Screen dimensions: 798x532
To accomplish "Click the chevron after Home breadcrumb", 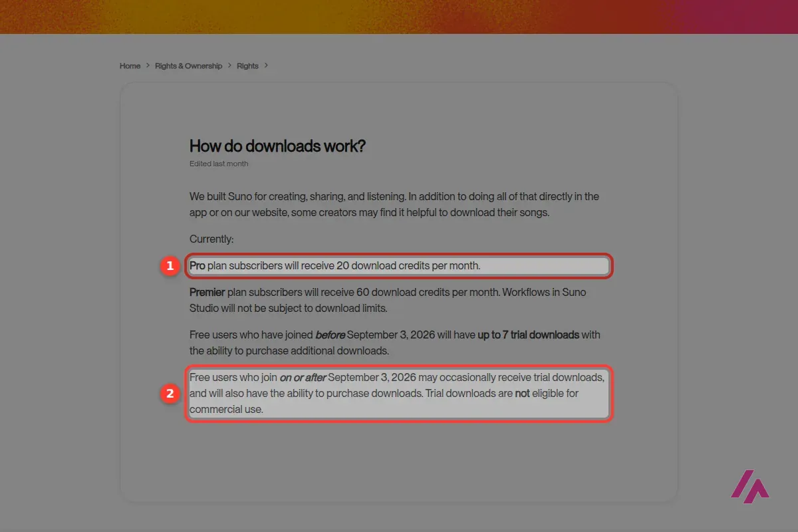I will (x=148, y=66).
